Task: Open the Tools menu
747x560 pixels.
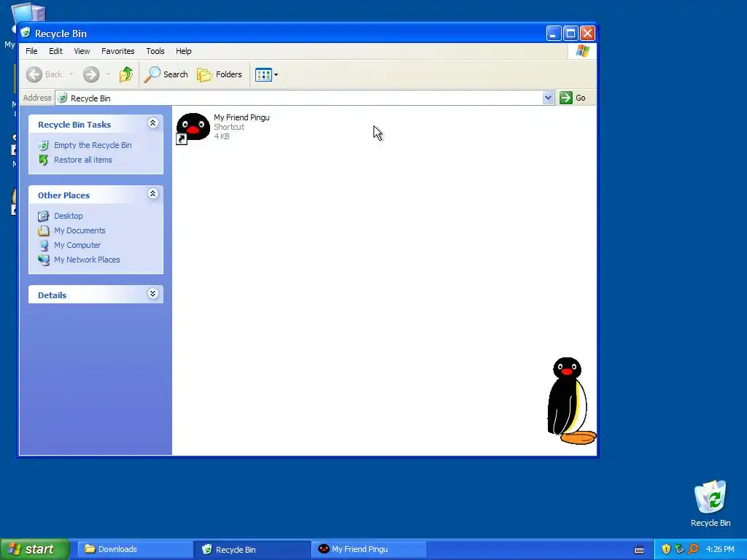Action: click(x=155, y=51)
